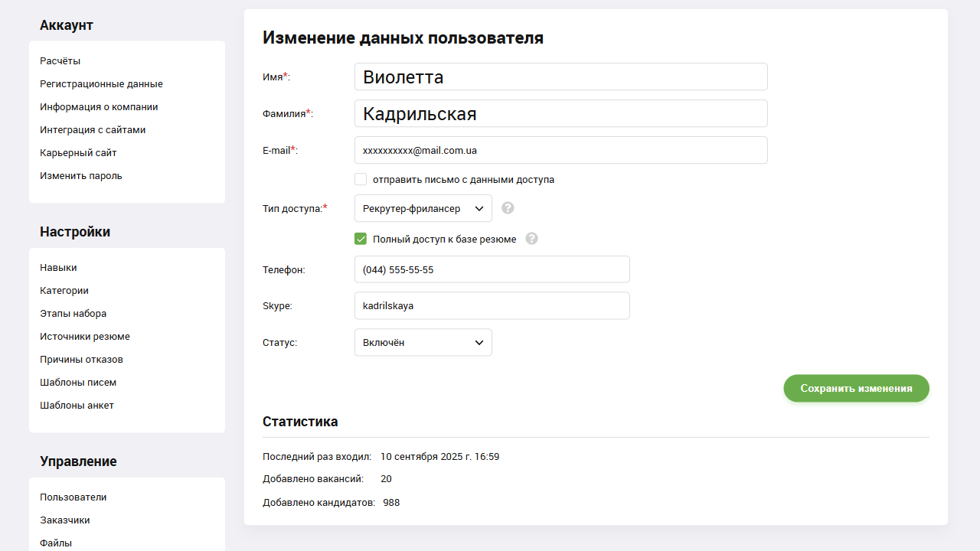980x551 pixels.
Task: Click the Skype field containing kadrilskaya
Action: (x=492, y=305)
